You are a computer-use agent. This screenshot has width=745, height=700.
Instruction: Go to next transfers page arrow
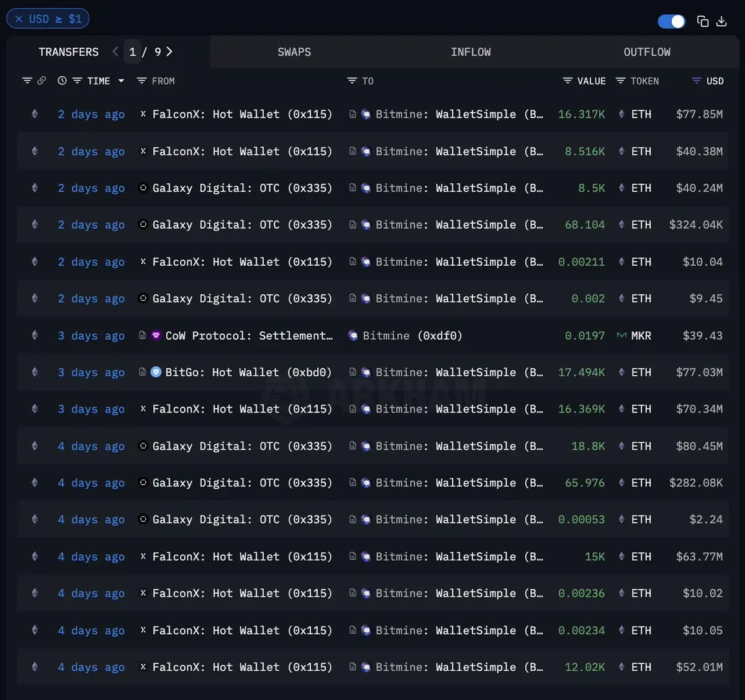coord(169,52)
